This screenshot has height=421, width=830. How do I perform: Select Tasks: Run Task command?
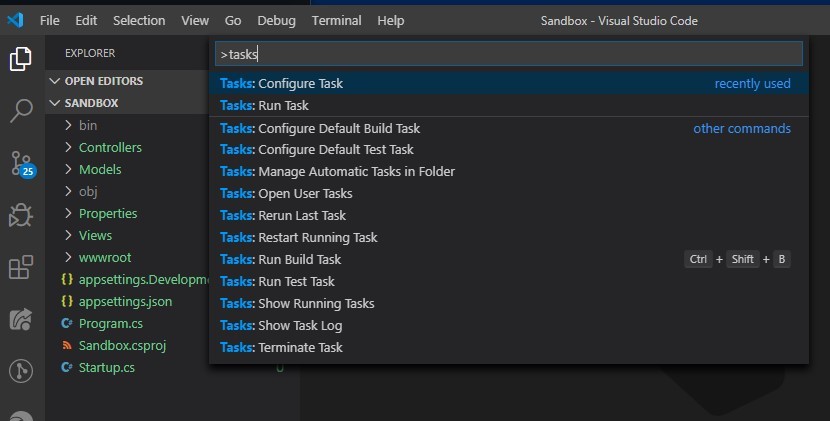tap(509, 105)
